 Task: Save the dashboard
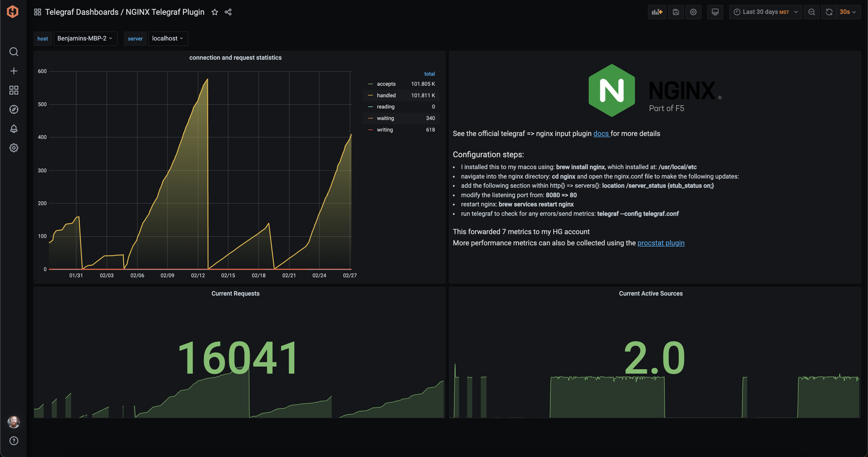point(676,12)
